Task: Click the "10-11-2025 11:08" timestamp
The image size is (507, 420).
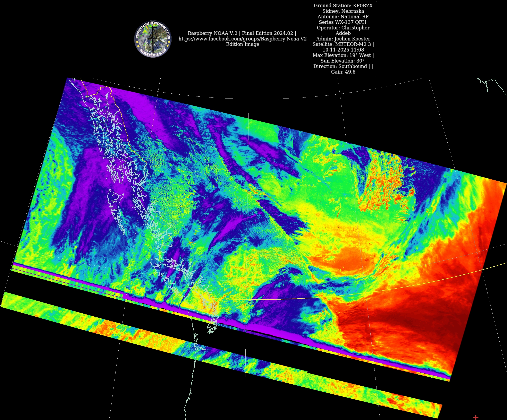Action: point(343,50)
